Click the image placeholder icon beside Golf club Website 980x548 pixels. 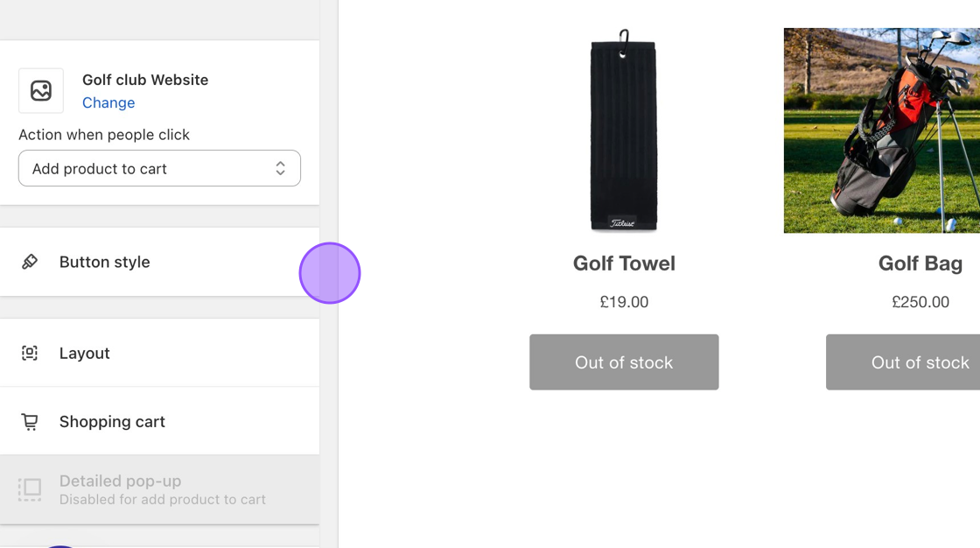41,90
